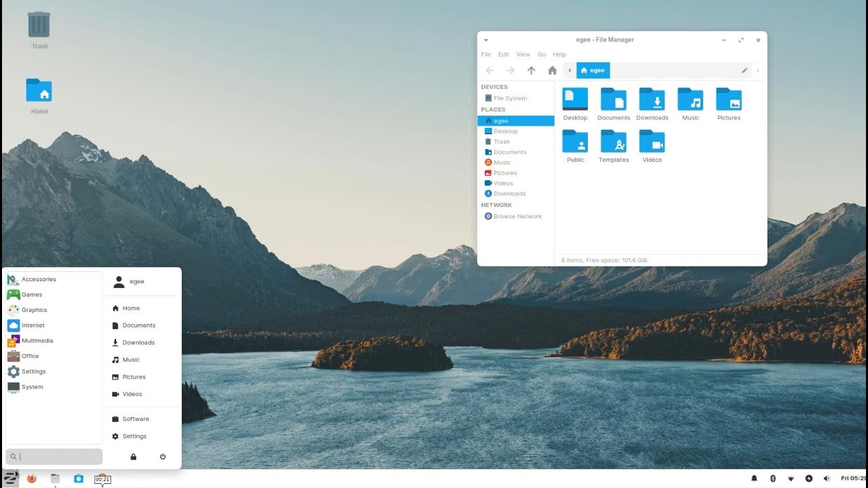Click the power icon in the start menu

163,457
